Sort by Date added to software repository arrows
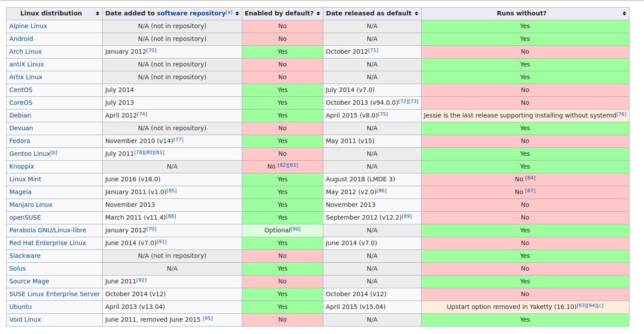This screenshot has height=334, width=644. point(237,14)
